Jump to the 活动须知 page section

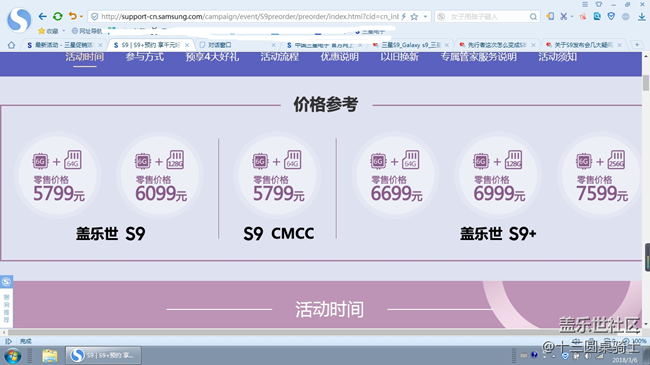558,57
